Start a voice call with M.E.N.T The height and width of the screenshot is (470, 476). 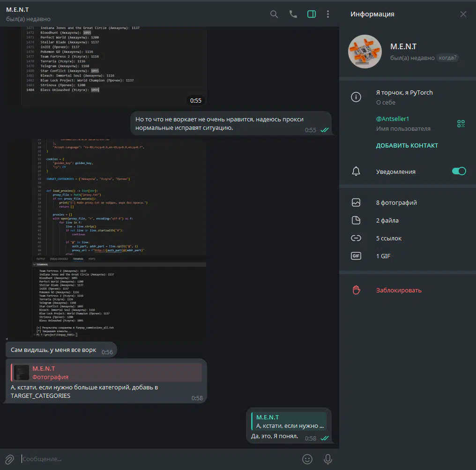(293, 14)
